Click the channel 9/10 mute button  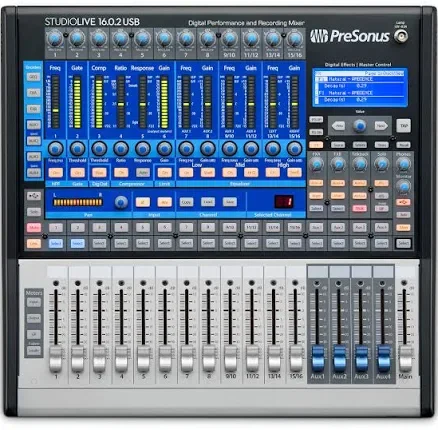coord(230,227)
